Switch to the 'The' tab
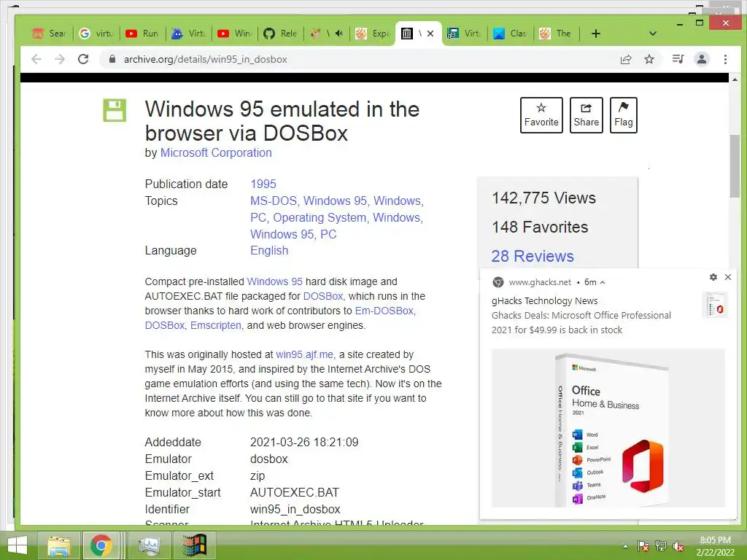The height and width of the screenshot is (560, 747). (x=556, y=34)
